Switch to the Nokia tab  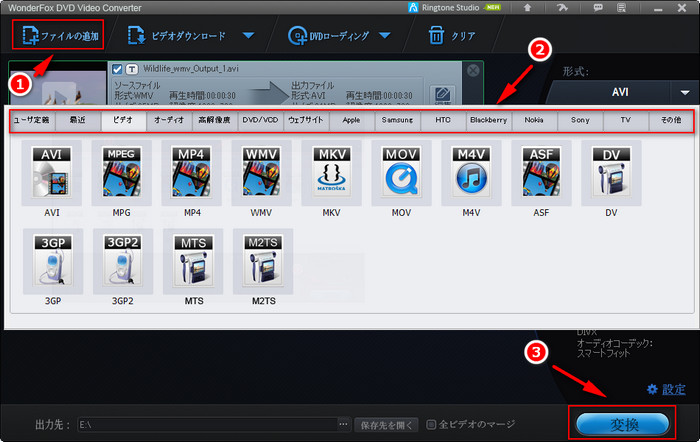coord(534,120)
